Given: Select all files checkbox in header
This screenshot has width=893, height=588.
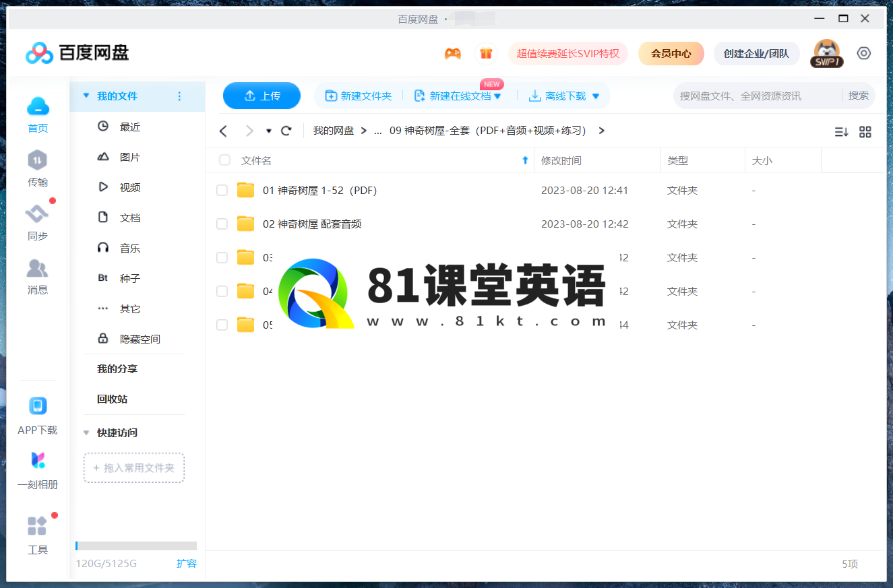Looking at the screenshot, I should [x=224, y=160].
